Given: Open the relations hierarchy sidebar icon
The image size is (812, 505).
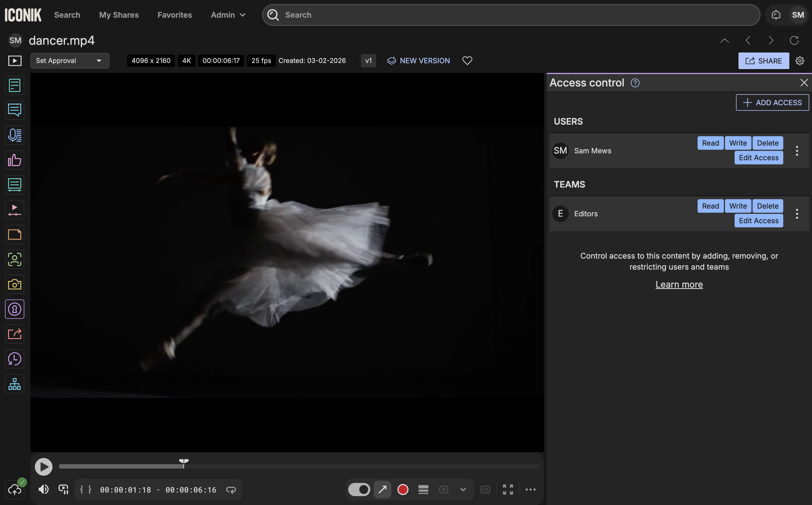Looking at the screenshot, I should pos(14,384).
